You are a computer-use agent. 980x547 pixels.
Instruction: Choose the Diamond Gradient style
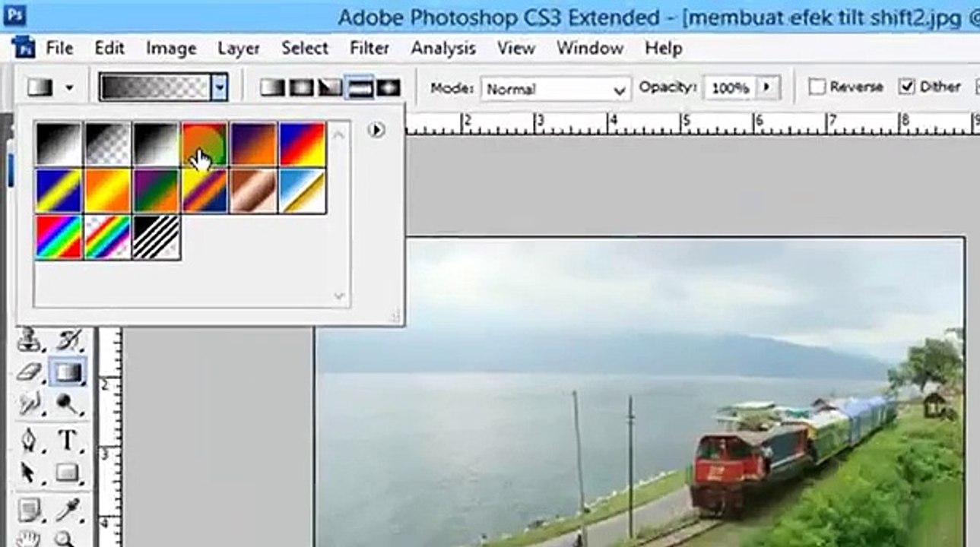tap(389, 87)
